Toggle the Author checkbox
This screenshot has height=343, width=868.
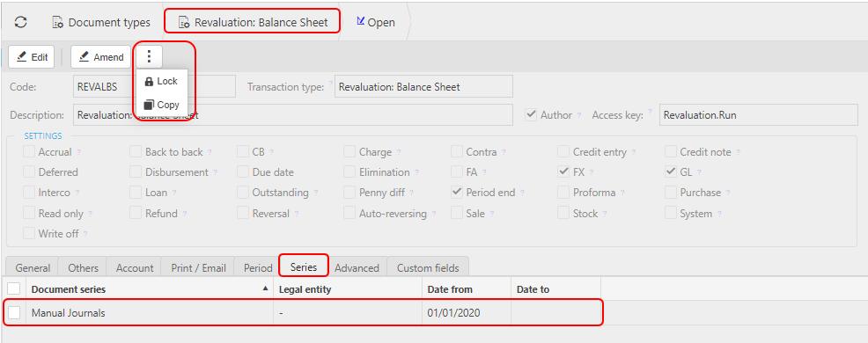532,115
